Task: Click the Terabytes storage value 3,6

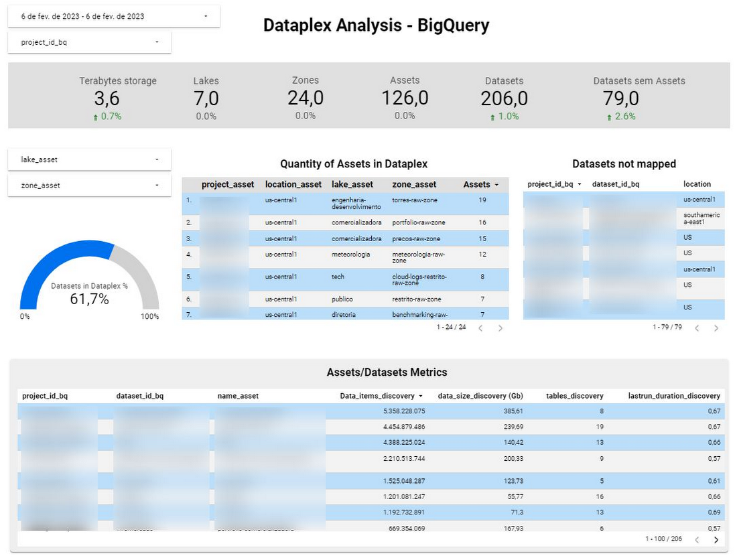Action: (107, 98)
